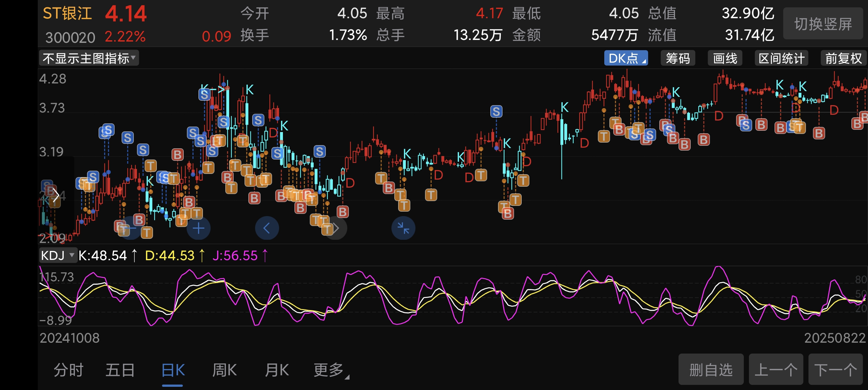Go to next stock with 下一个
Screen dimensions: 868x390
pyautogui.click(x=836, y=370)
